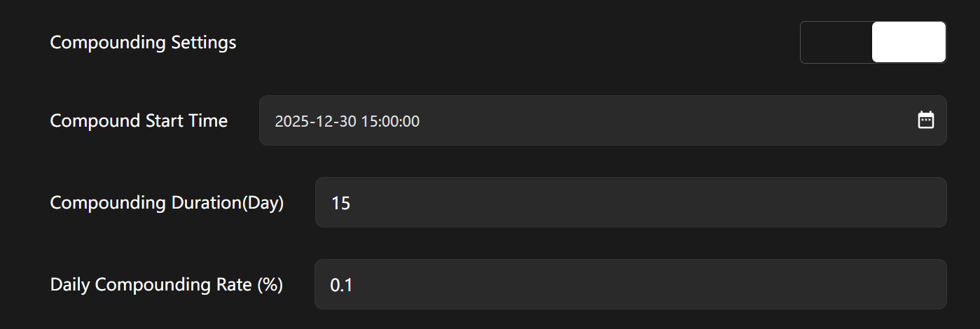Focus the Compounding Duration(Day) input
This screenshot has width=980, height=329.
[x=630, y=202]
